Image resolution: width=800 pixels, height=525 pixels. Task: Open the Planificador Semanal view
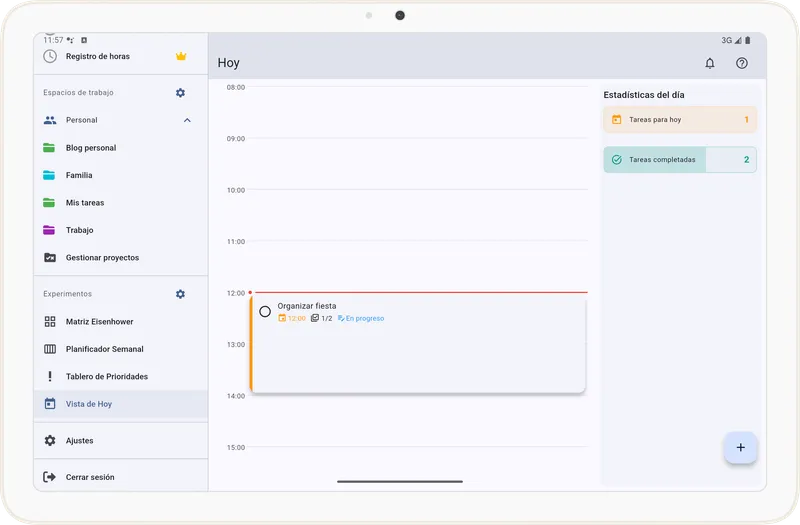[x=104, y=349]
